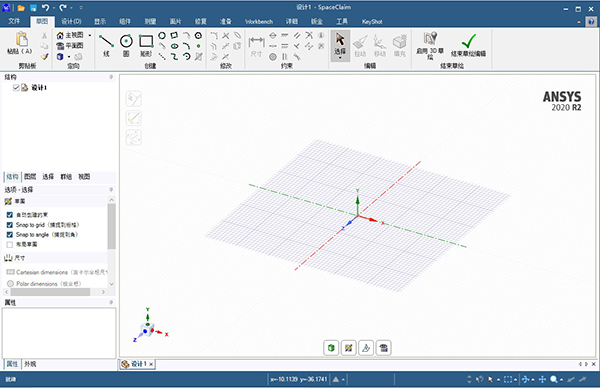Click the Equal constraint icon
Viewport: 600px width, 388px height.
point(285,46)
